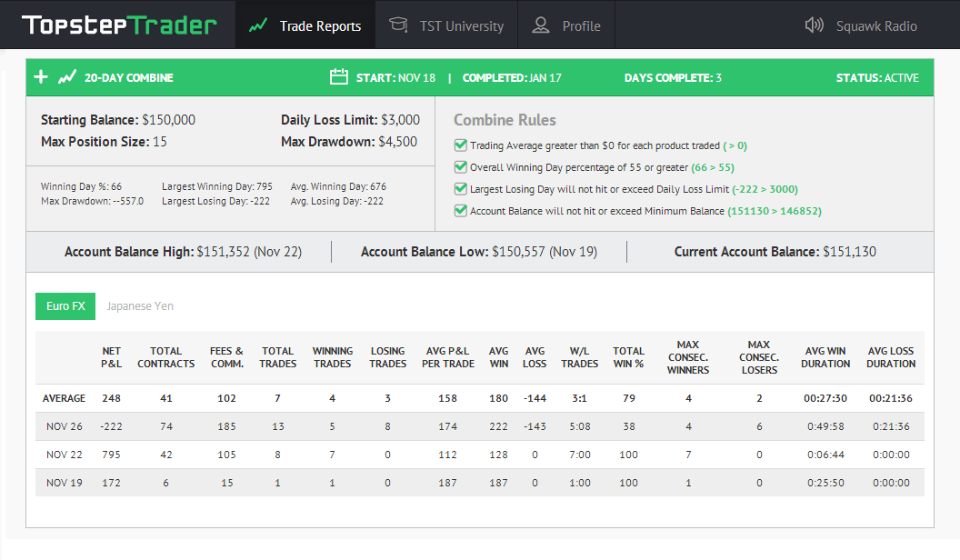Viewport: 960px width, 560px height.
Task: Click the 172 net P&L value for Nov 19
Action: pos(111,483)
